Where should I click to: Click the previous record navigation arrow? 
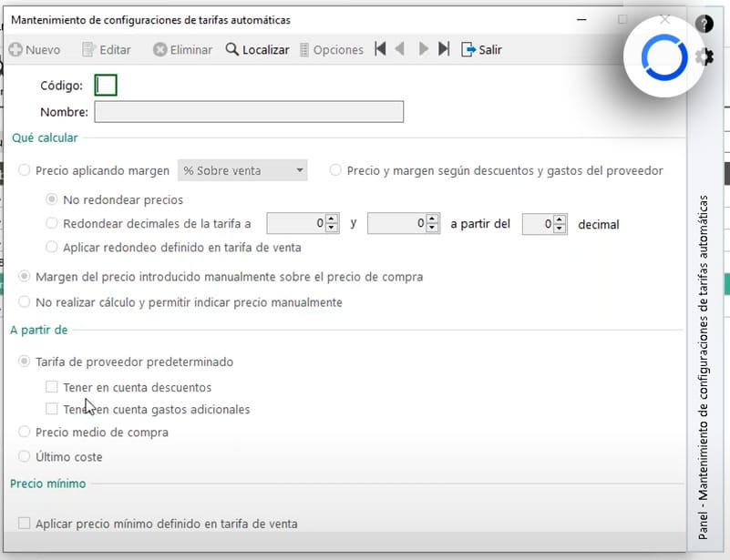click(401, 50)
